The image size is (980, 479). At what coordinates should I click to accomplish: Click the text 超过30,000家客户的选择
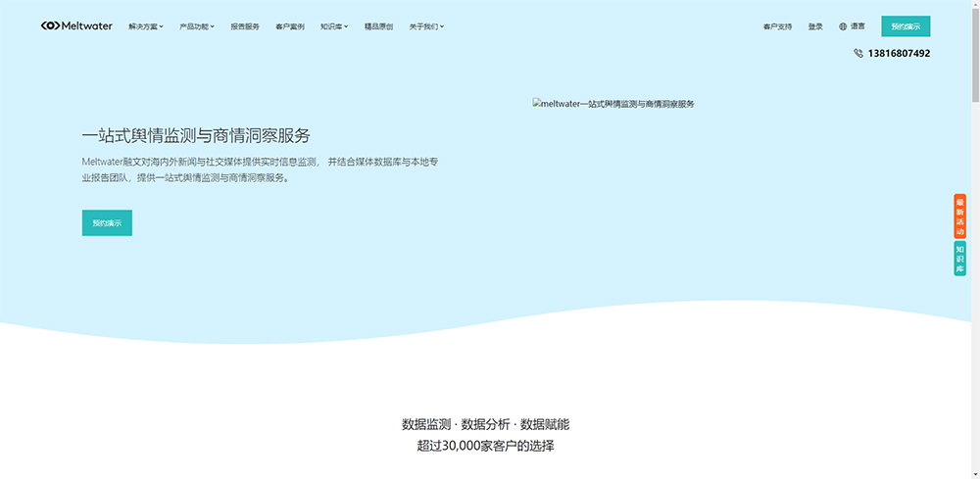(x=486, y=447)
